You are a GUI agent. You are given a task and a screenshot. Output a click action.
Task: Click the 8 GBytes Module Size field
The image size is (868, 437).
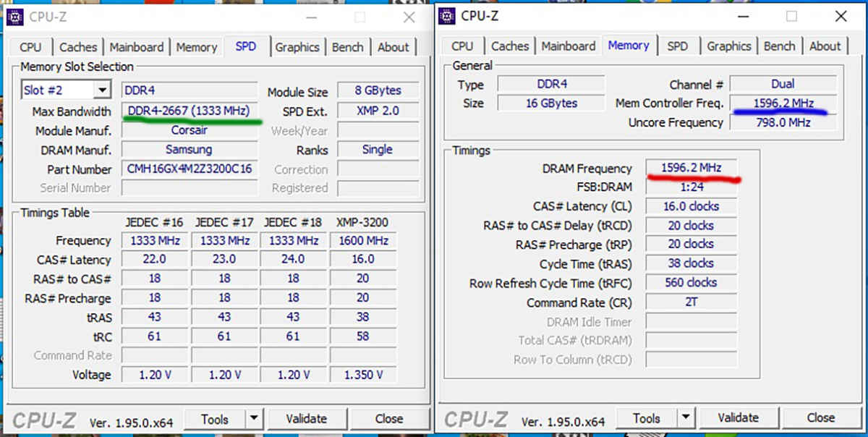tap(378, 91)
